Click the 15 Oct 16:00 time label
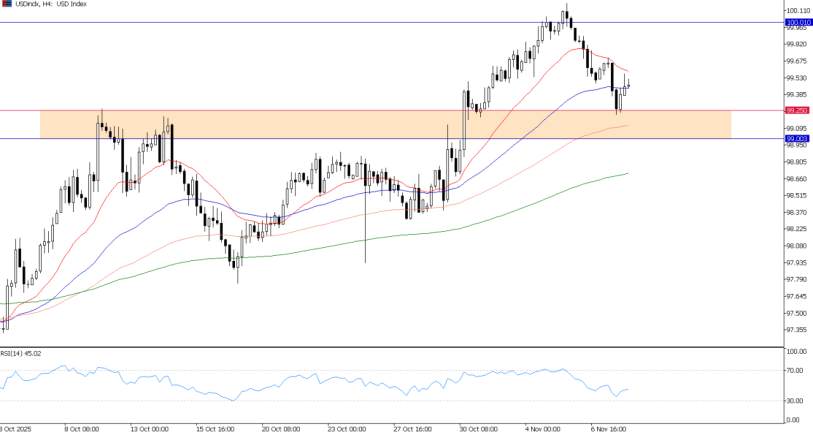Image resolution: width=813 pixels, height=435 pixels. click(215, 429)
